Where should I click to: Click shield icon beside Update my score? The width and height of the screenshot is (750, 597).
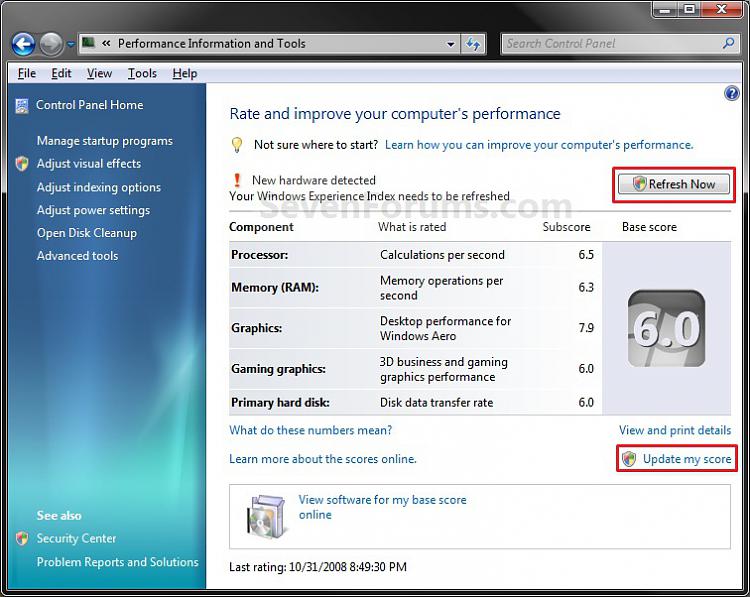(x=629, y=459)
